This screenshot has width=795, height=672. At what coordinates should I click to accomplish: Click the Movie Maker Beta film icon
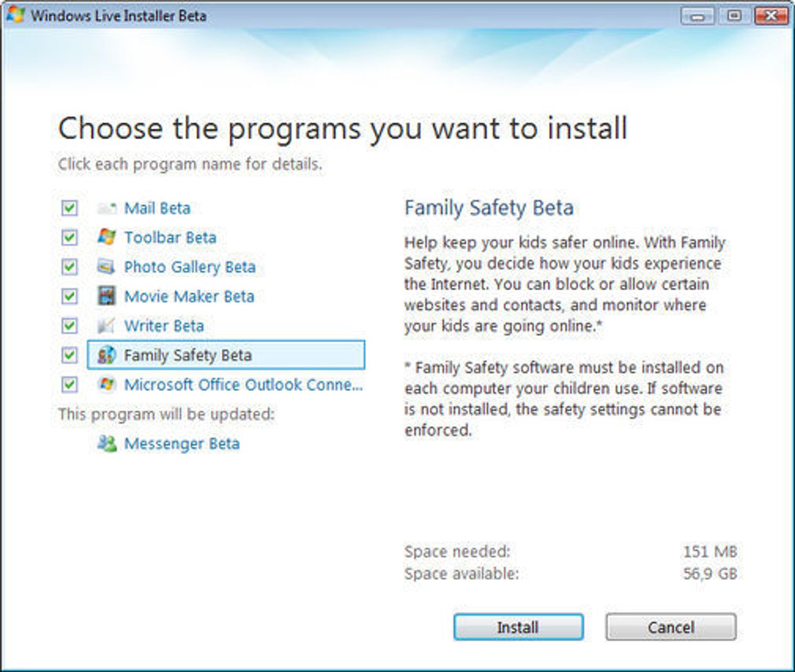[x=107, y=296]
